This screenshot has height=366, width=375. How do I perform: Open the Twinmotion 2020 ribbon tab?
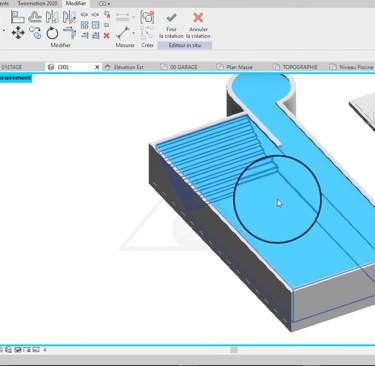tap(38, 3)
